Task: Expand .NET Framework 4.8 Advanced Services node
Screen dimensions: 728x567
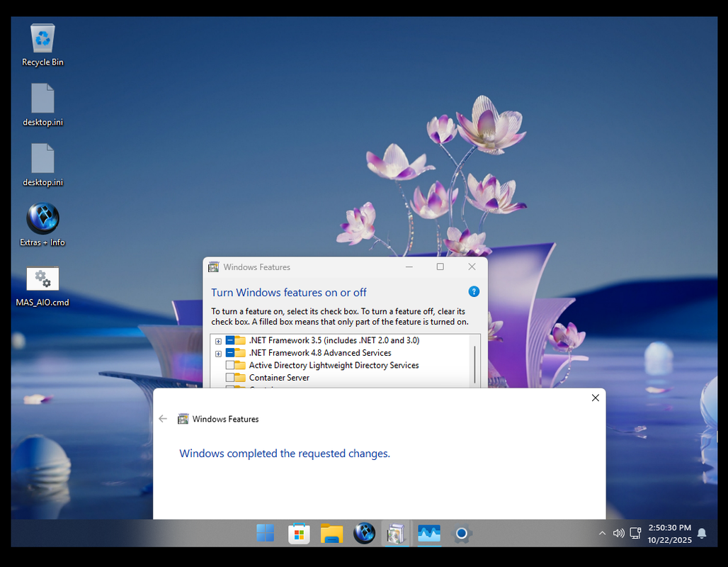Action: [218, 354]
